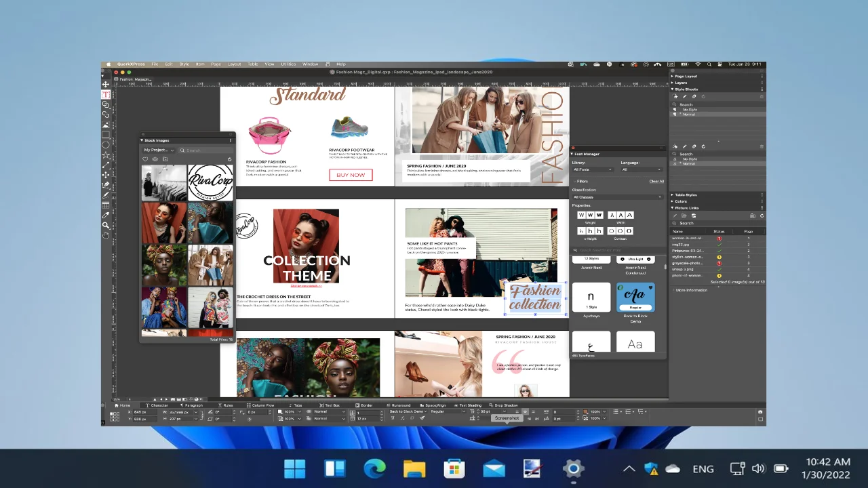
Task: Toggle the bold weight filter
Action: (x=599, y=215)
